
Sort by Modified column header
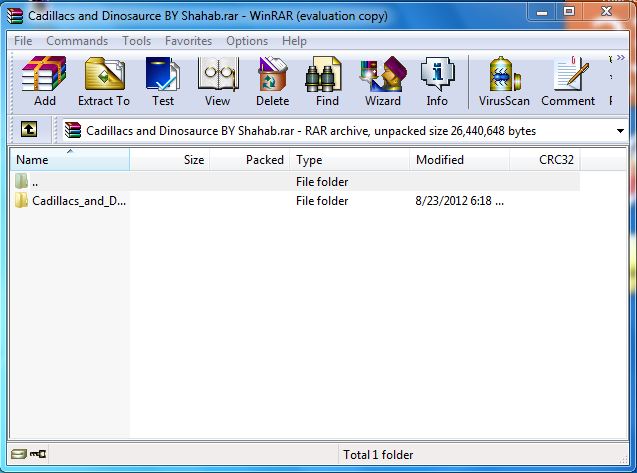click(x=459, y=160)
